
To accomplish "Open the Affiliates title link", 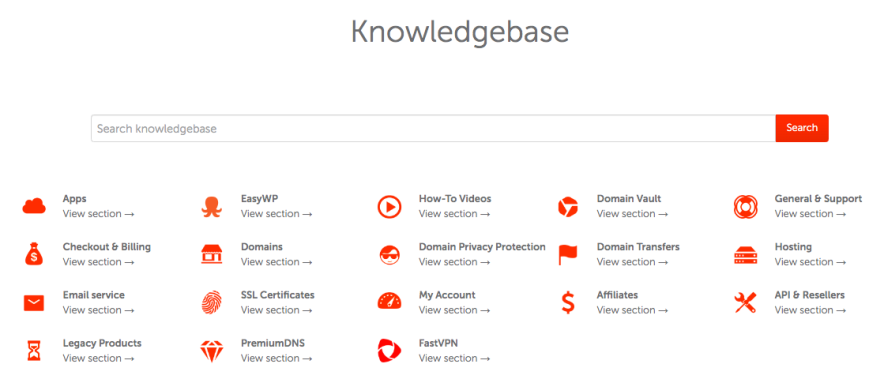I will pos(617,295).
